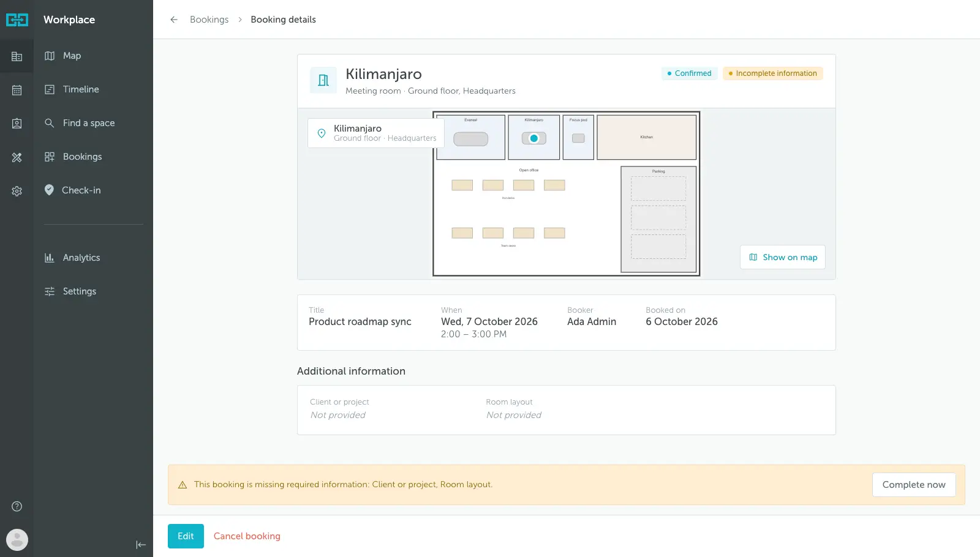Viewport: 980px width, 557px height.
Task: Click the 'Ada Admin' booker name
Action: pos(592,322)
